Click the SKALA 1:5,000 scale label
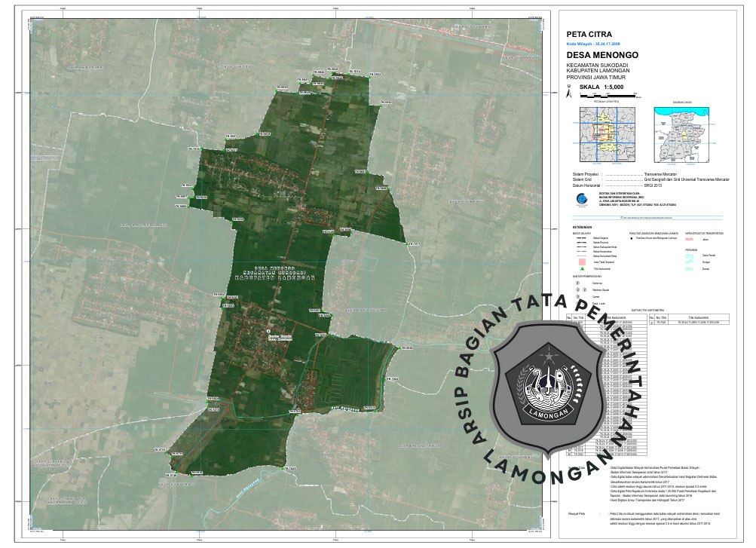The height and width of the screenshot is (548, 756). [x=603, y=87]
